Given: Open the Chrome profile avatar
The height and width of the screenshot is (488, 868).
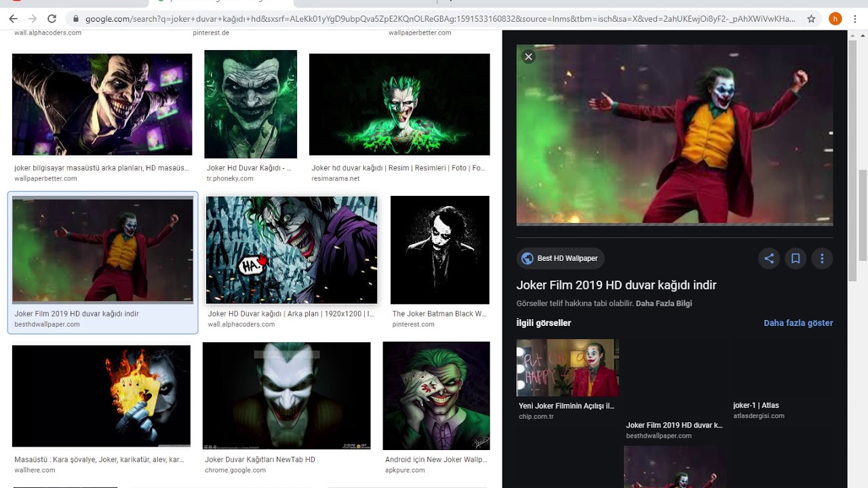Looking at the screenshot, I should coord(835,19).
